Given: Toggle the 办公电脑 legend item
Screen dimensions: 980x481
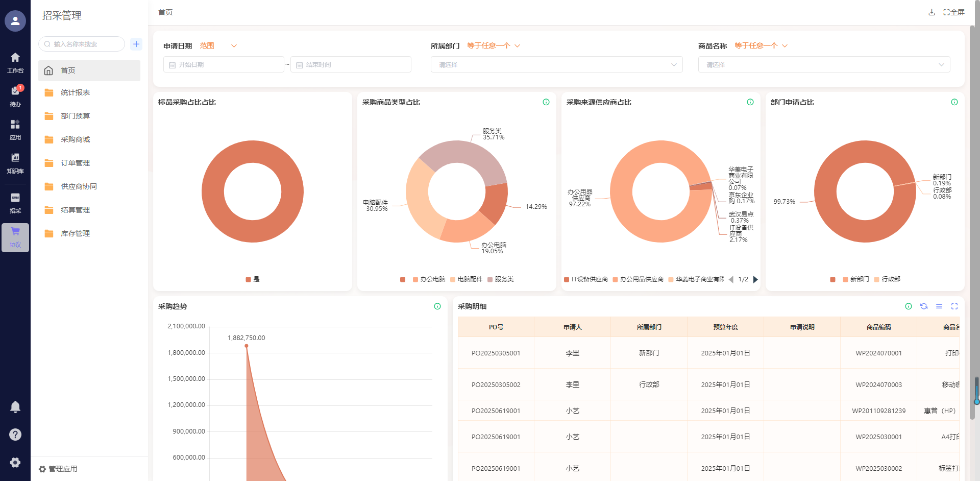Looking at the screenshot, I should (x=429, y=279).
